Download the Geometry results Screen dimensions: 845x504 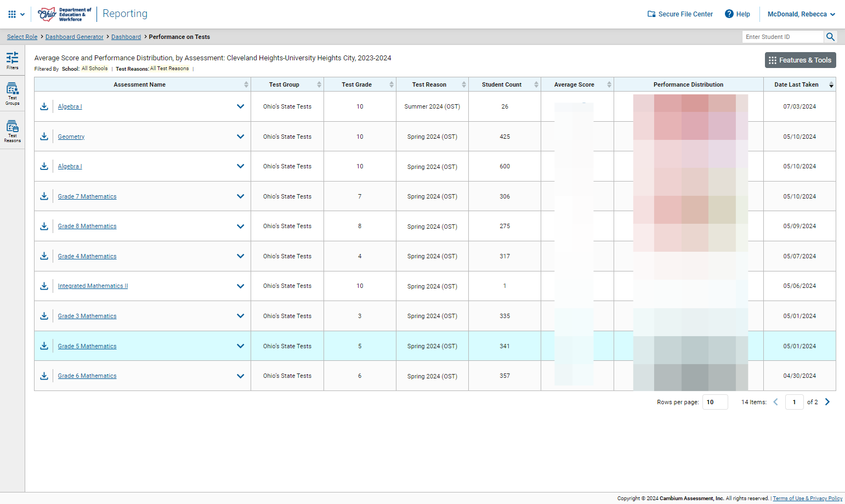[x=44, y=137]
